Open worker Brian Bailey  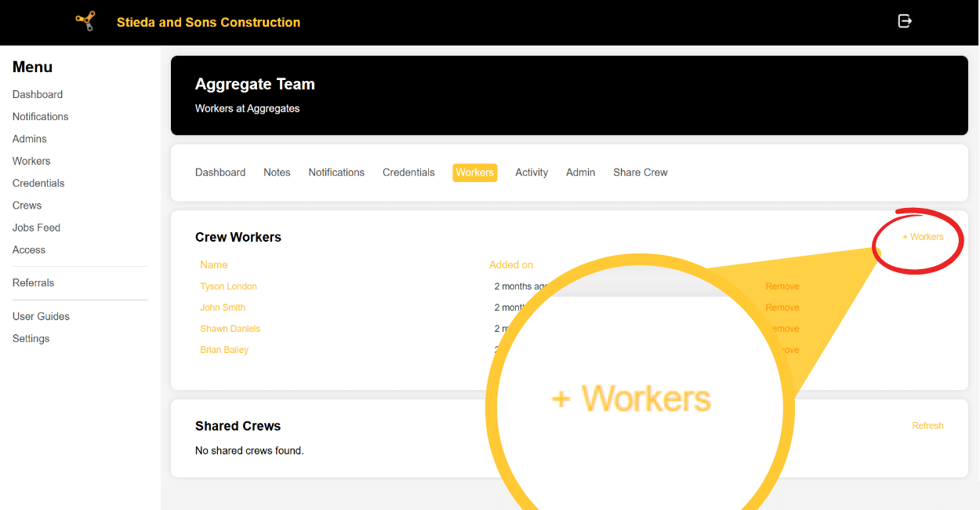(x=224, y=350)
